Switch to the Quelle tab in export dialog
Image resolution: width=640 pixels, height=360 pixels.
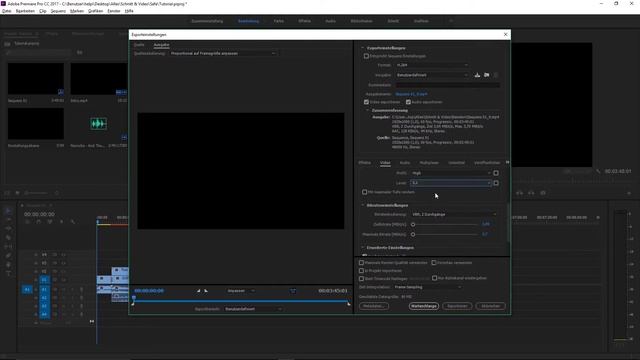coord(139,44)
